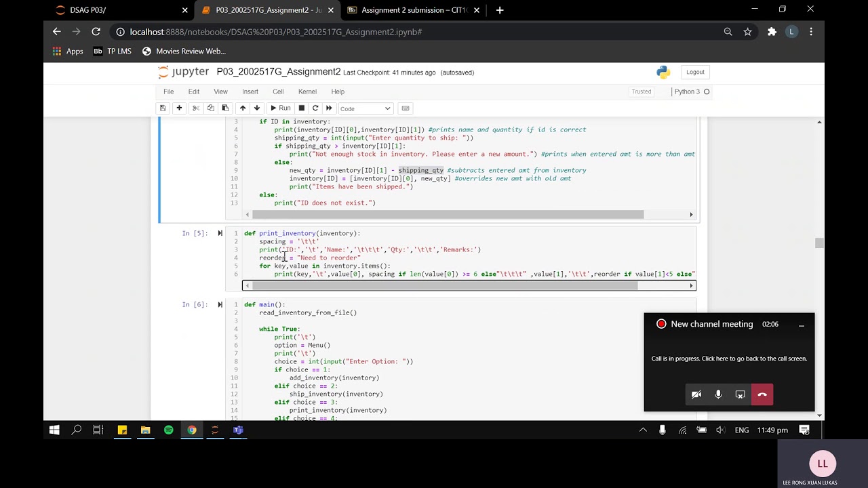This screenshot has height=488, width=868.
Task: Mute the microphone in the Teams call
Action: click(x=718, y=394)
